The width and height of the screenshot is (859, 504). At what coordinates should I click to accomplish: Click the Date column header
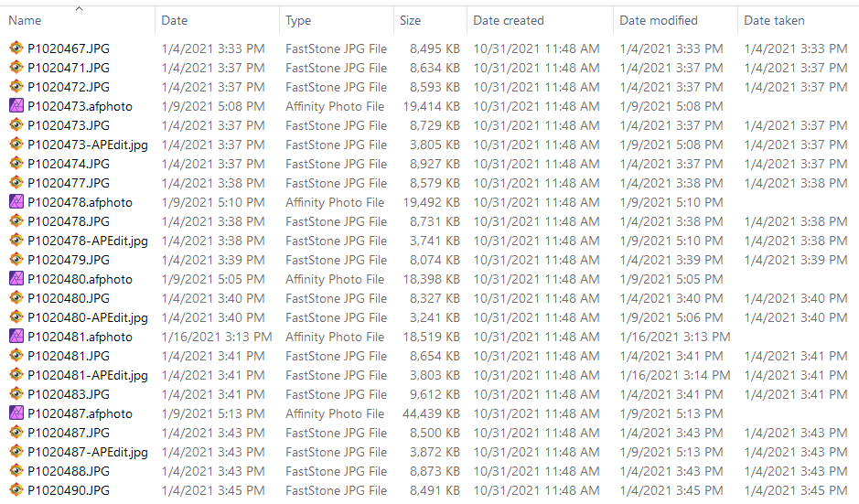(x=174, y=21)
